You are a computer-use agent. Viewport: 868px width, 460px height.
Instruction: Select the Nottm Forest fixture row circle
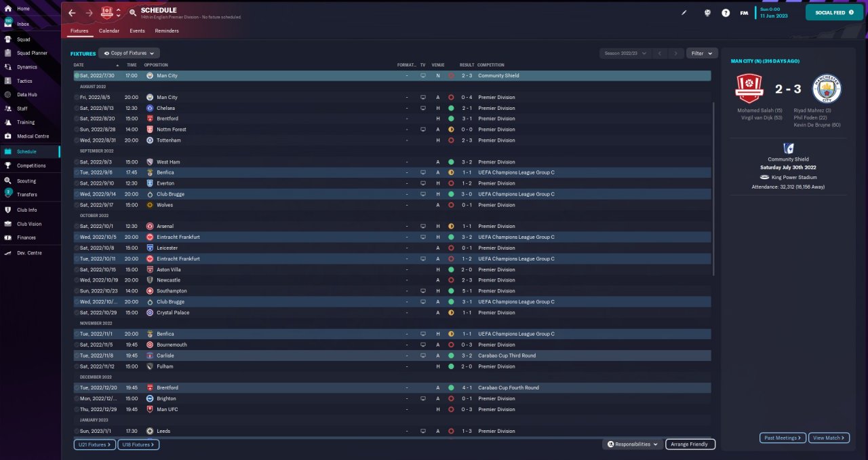pos(77,130)
